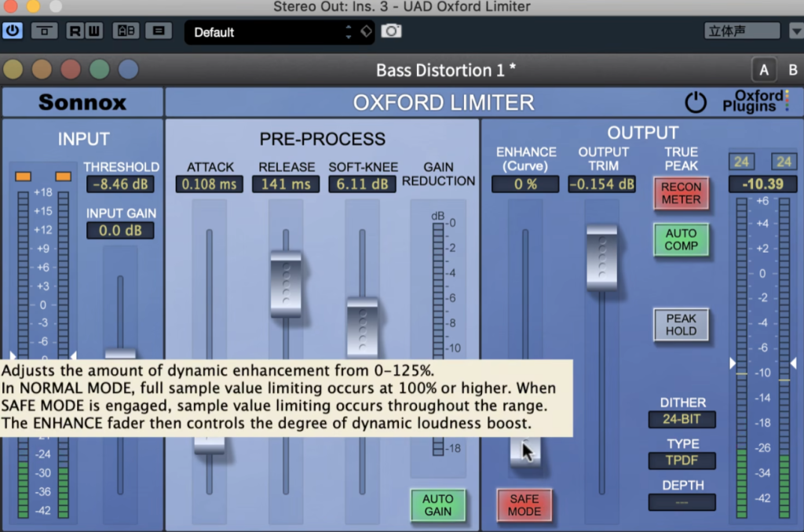Toggle the SAFE MODE button

pyautogui.click(x=524, y=505)
